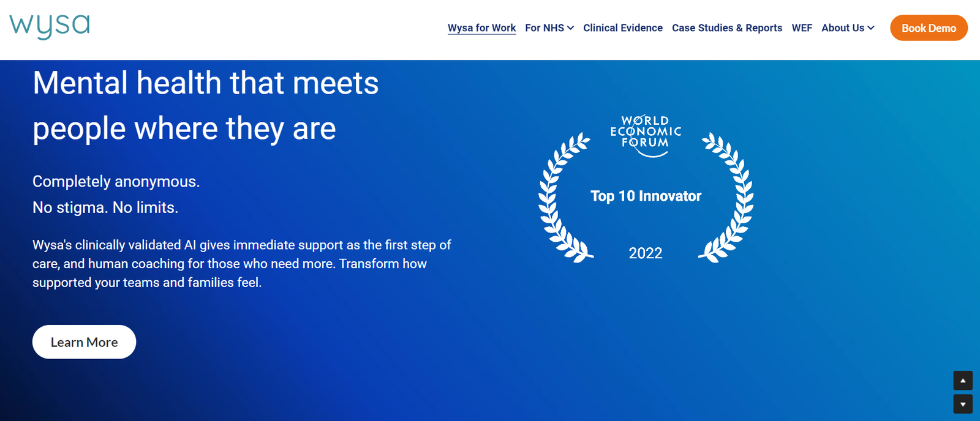This screenshot has height=421, width=980.
Task: Click the World Economic Forum logo
Action: (646, 133)
